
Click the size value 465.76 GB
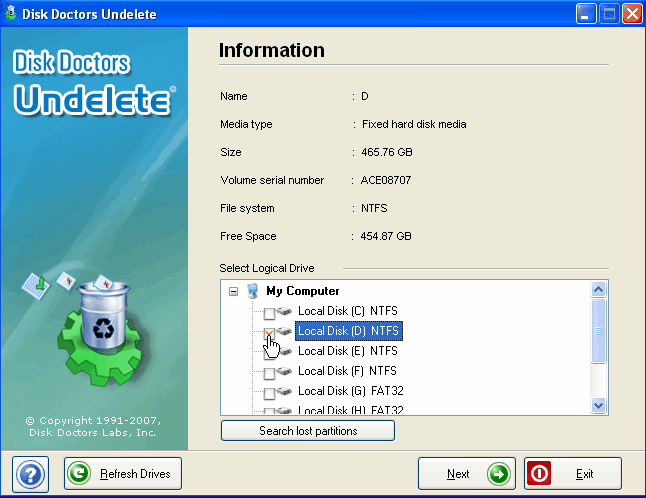click(387, 152)
